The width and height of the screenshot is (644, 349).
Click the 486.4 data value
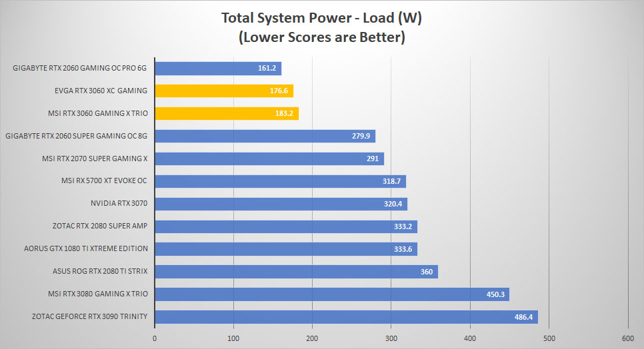coord(523,316)
